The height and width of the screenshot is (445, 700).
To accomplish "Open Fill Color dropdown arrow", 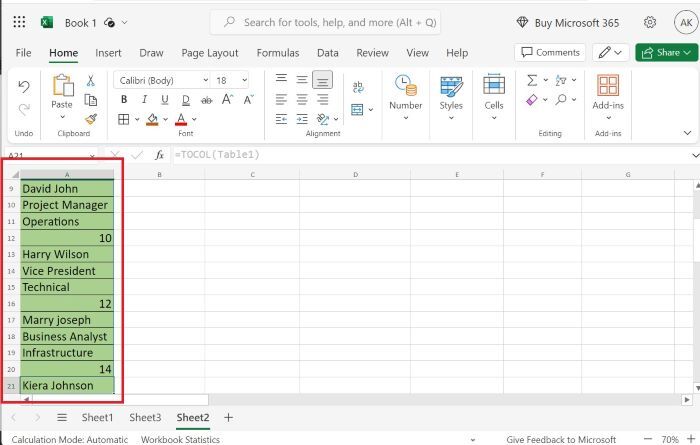I will (x=165, y=119).
